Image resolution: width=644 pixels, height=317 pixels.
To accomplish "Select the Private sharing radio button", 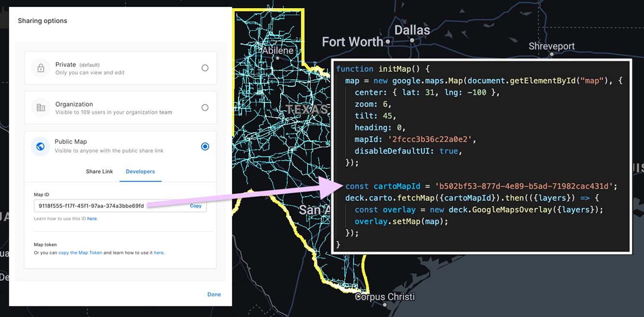I will 205,68.
